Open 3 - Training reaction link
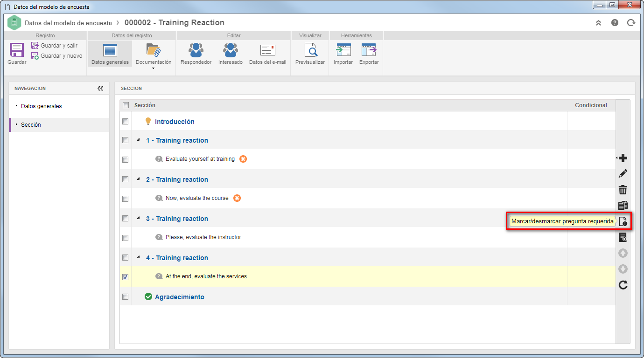Screen dimensions: 644x358 (x=177, y=219)
